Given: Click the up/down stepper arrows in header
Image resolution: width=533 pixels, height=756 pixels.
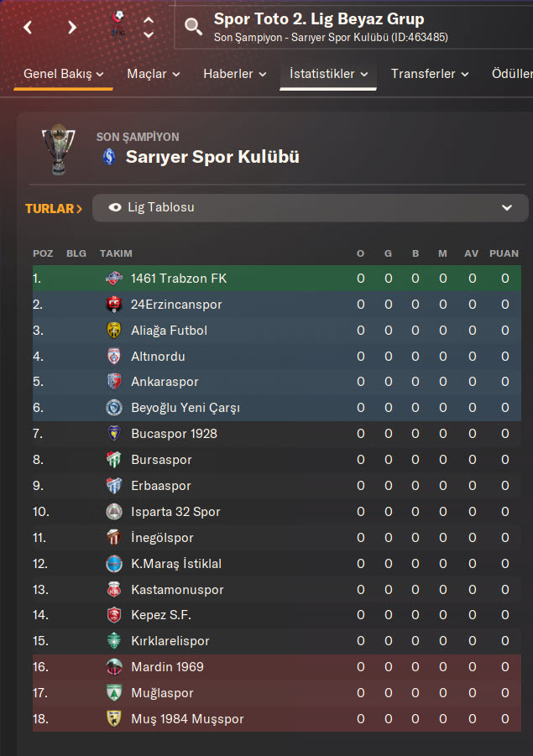Looking at the screenshot, I should point(149,27).
